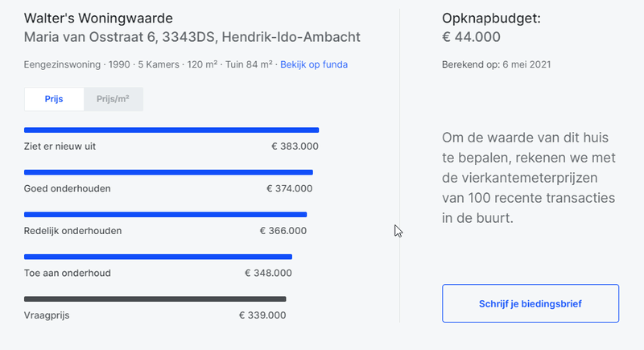The height and width of the screenshot is (350, 644).
Task: Click the € 339.000 Vraagprijs value
Action: [x=262, y=315]
